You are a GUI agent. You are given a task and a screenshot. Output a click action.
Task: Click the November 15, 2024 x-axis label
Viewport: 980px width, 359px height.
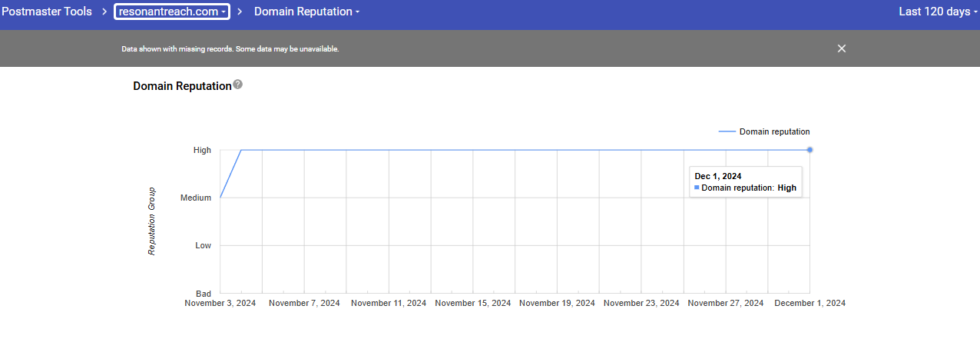(x=472, y=304)
